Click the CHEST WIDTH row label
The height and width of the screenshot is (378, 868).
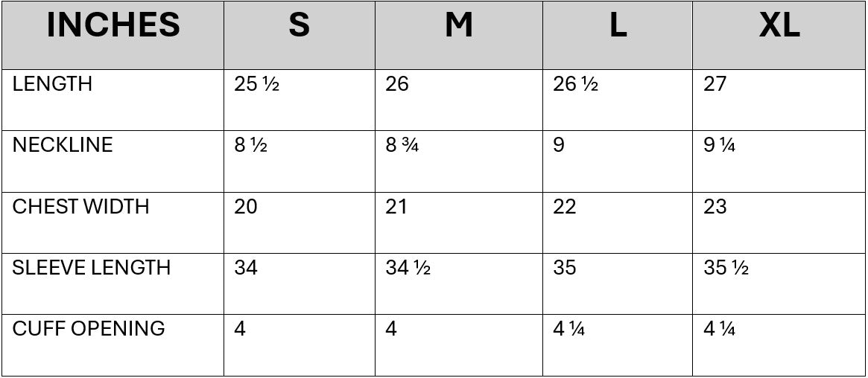tap(80, 206)
